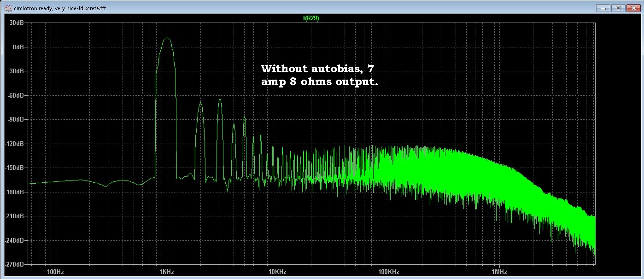Click the LTspice waveform icon in title bar
This screenshot has width=644, height=279.
click(x=8, y=8)
